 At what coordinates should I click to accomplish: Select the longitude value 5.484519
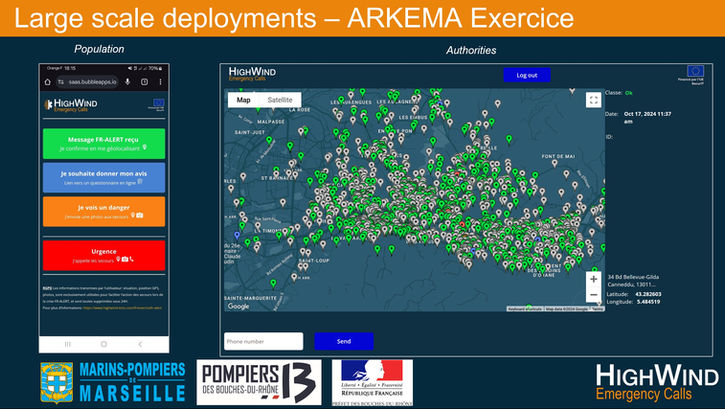pyautogui.click(x=648, y=302)
